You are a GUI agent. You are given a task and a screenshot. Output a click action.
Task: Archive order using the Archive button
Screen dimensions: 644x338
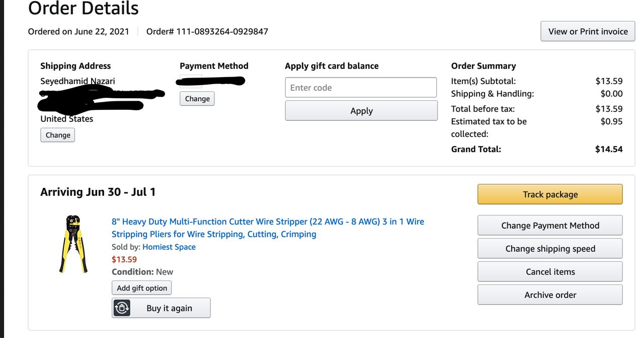click(550, 295)
